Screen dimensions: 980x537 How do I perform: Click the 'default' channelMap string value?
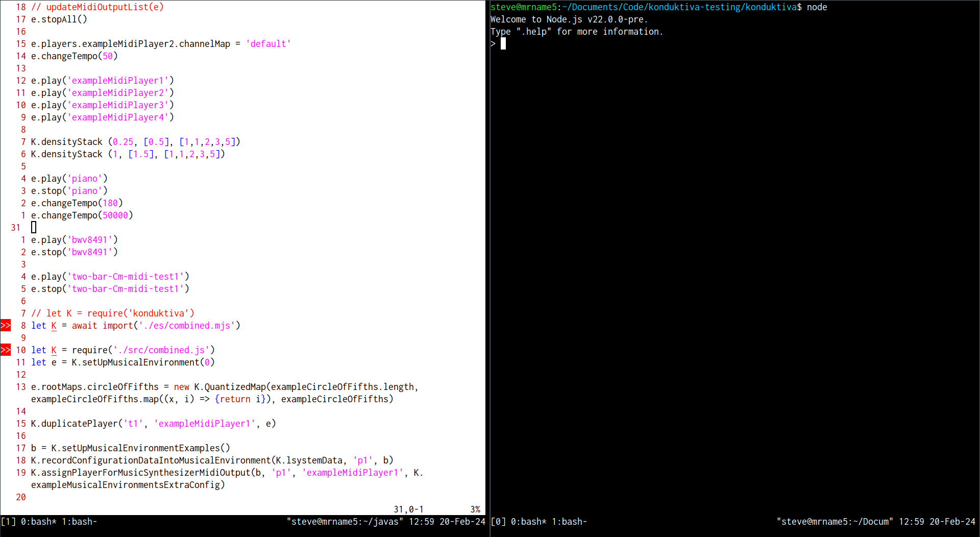(268, 44)
